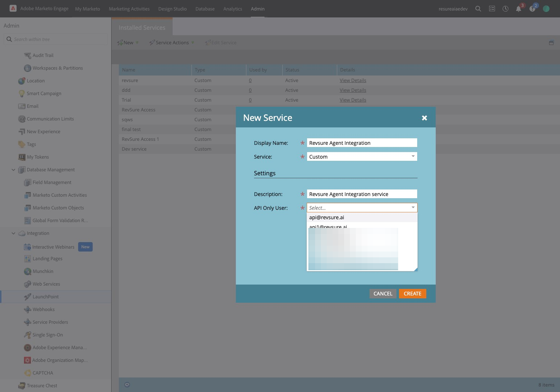Click Used by count for revsure row
The height and width of the screenshot is (392, 560).
pos(250,81)
